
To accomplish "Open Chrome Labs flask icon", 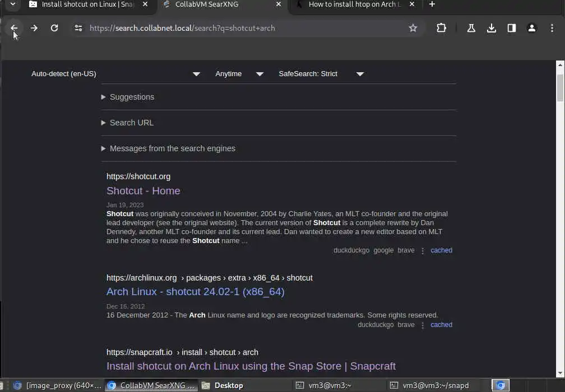I will coord(471,27).
